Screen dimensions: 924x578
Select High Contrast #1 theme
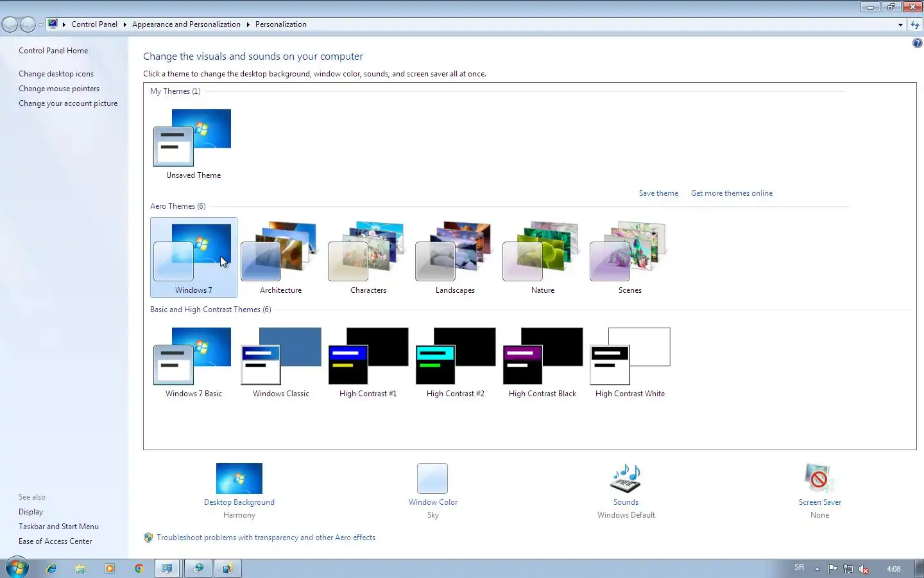[x=368, y=362]
